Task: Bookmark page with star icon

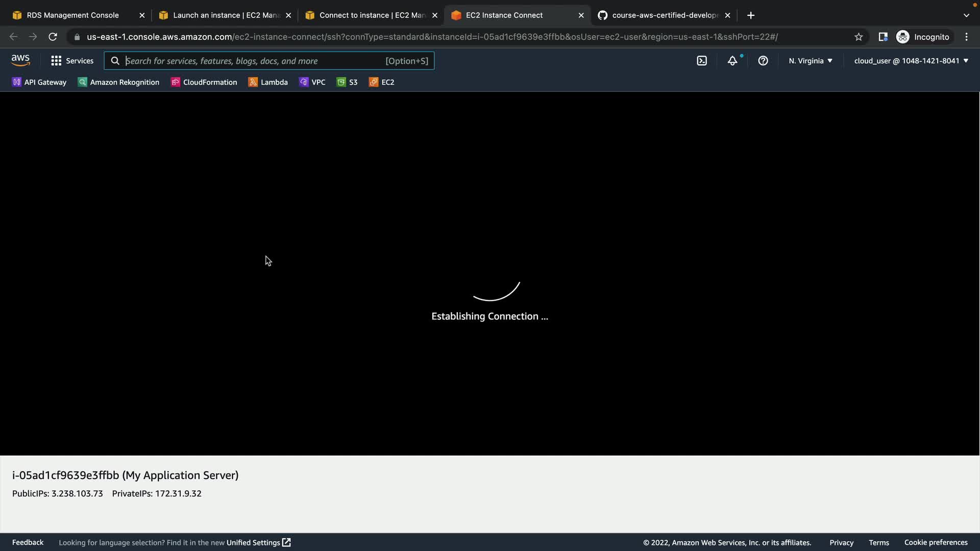Action: (859, 37)
